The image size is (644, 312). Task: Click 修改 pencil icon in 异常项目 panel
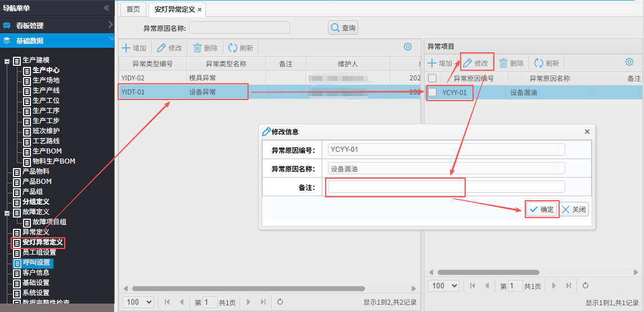pyautogui.click(x=467, y=64)
